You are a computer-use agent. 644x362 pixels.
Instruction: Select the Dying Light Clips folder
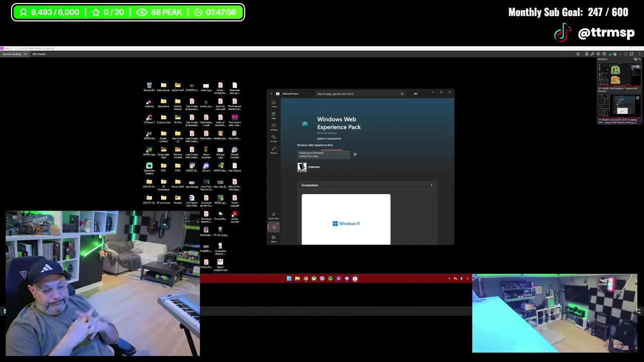[163, 152]
